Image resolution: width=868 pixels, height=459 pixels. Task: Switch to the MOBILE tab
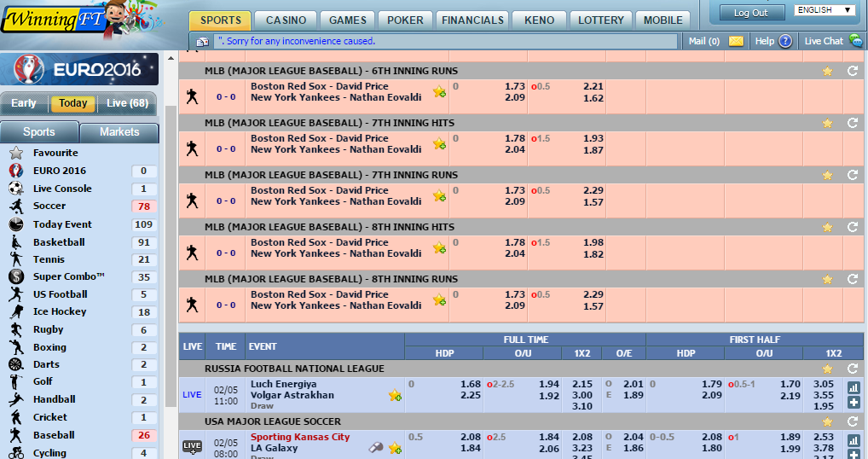pyautogui.click(x=663, y=20)
